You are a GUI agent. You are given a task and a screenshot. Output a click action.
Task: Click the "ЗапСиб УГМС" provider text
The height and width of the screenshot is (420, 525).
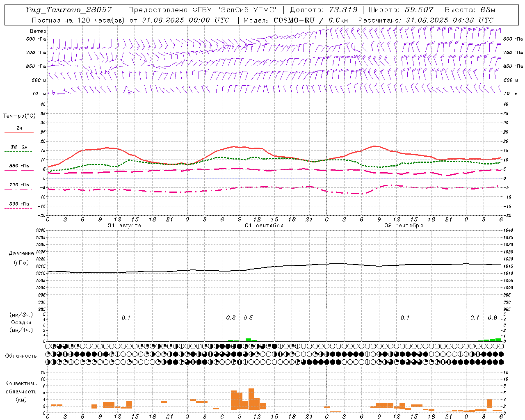point(247,10)
